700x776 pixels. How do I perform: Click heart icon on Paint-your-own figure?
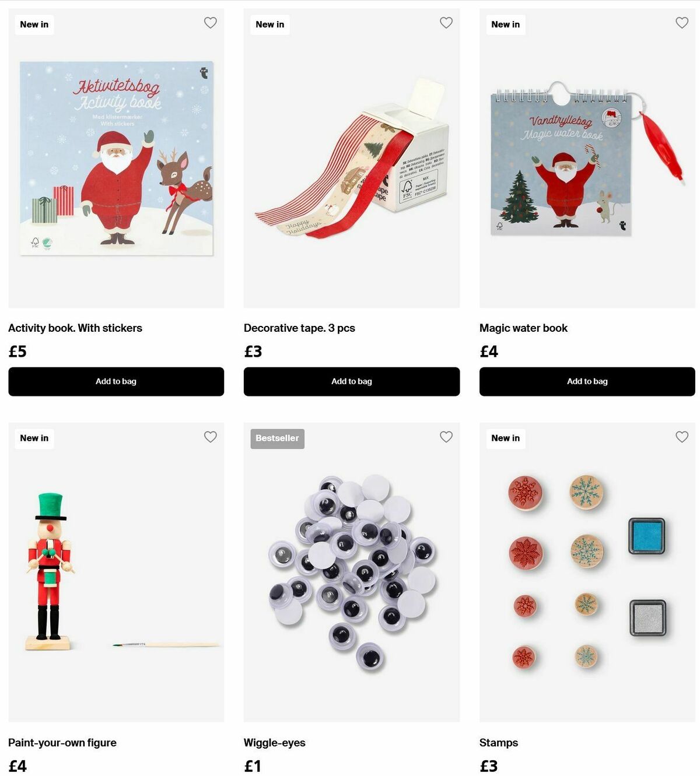210,437
